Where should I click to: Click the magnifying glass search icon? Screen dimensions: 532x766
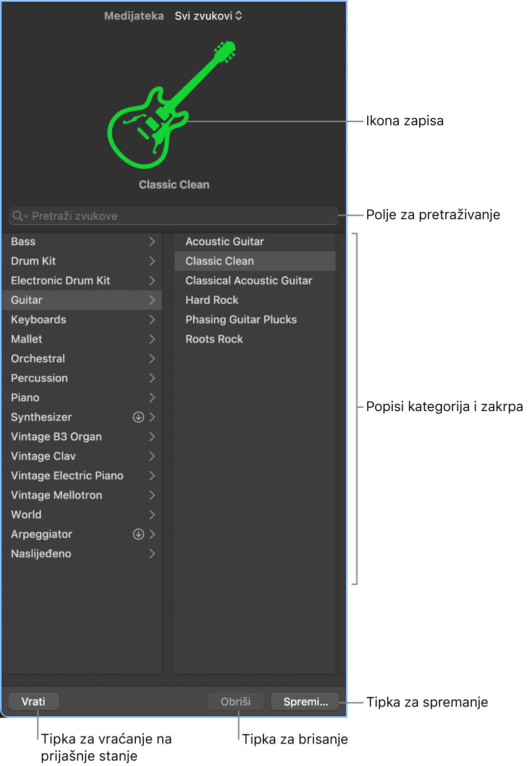click(18, 216)
